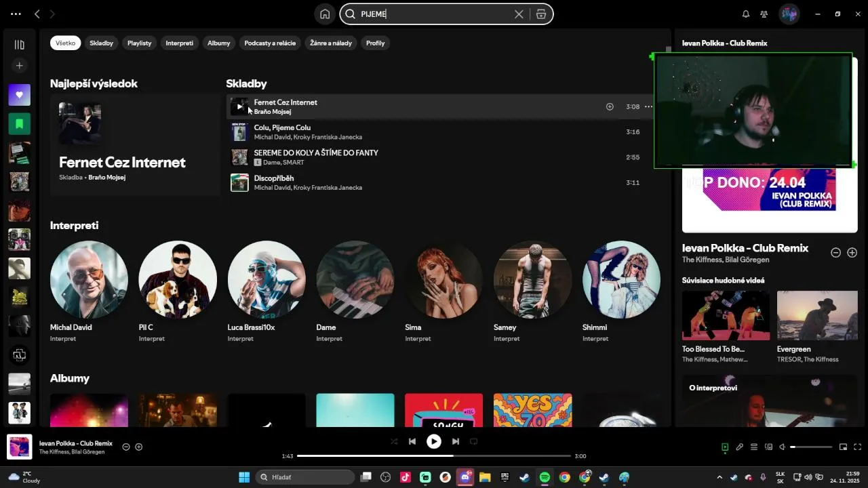Open the notifications bell
The image size is (868, 488).
point(746,14)
